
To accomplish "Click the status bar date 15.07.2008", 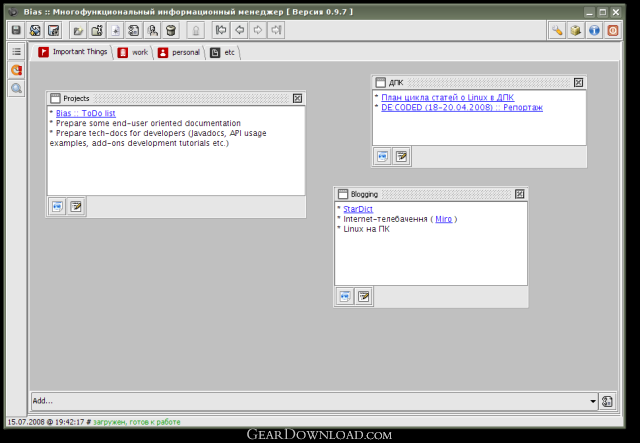I will (26, 422).
